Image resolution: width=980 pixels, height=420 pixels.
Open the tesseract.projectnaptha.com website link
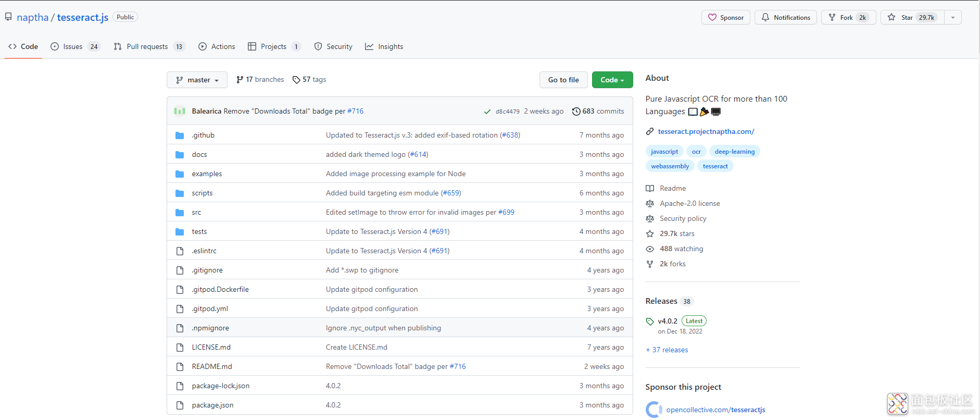tap(706, 131)
